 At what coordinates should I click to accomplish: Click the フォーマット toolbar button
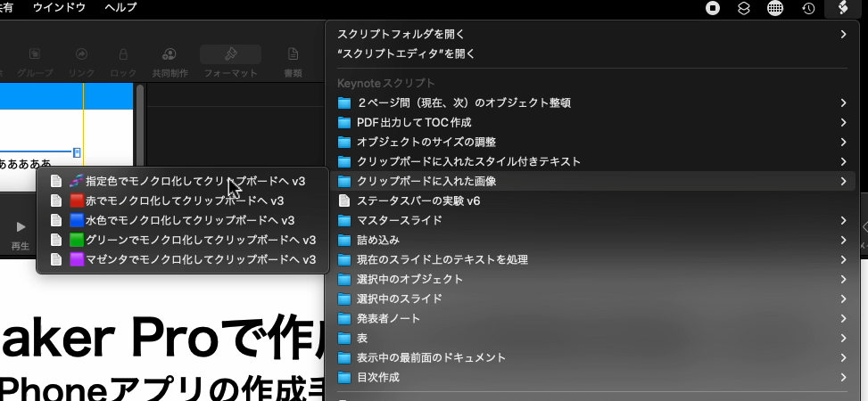click(x=230, y=61)
